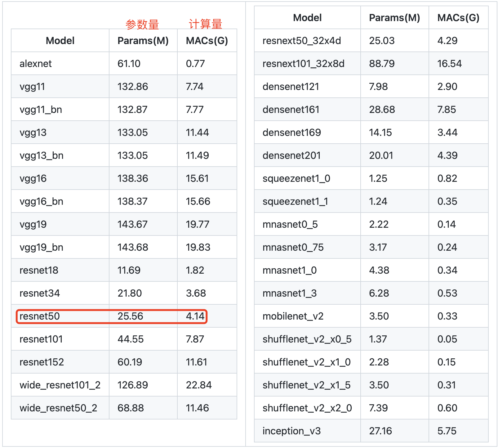Select shufflenet_v2_x1_0 model name
498x448 pixels.
point(306,362)
